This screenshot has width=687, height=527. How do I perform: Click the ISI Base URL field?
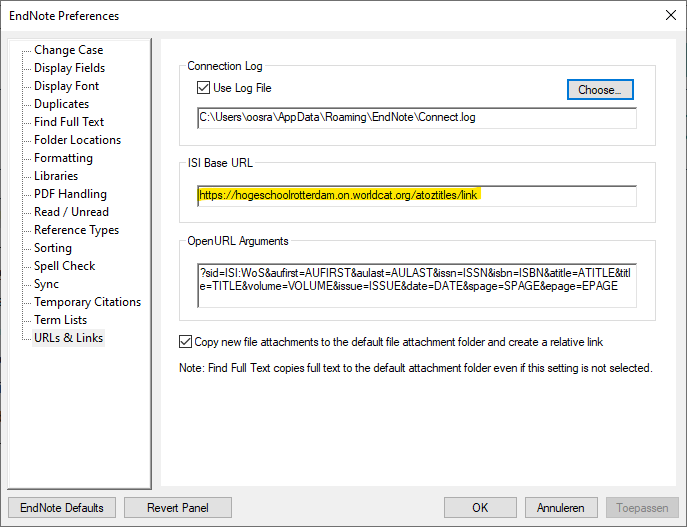pyautogui.click(x=416, y=196)
